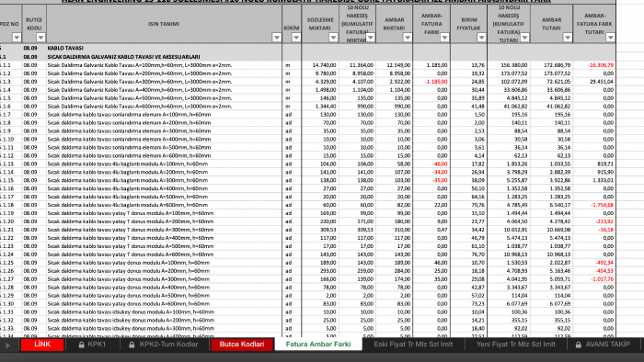
Task: Open the KUMULATIF FATURA MIKTAR filter dropdown
Action: coord(371,38)
